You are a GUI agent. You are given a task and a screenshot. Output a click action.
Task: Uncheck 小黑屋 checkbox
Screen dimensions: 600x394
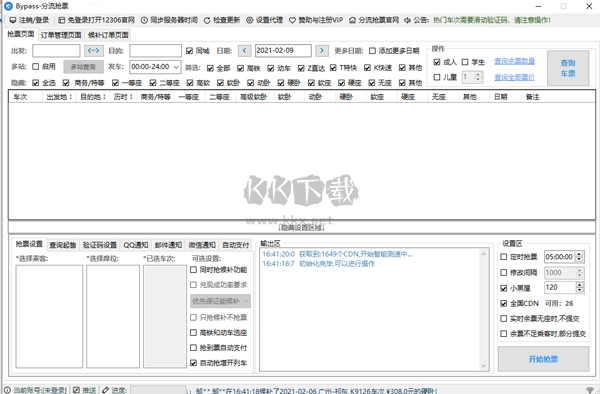pos(504,288)
